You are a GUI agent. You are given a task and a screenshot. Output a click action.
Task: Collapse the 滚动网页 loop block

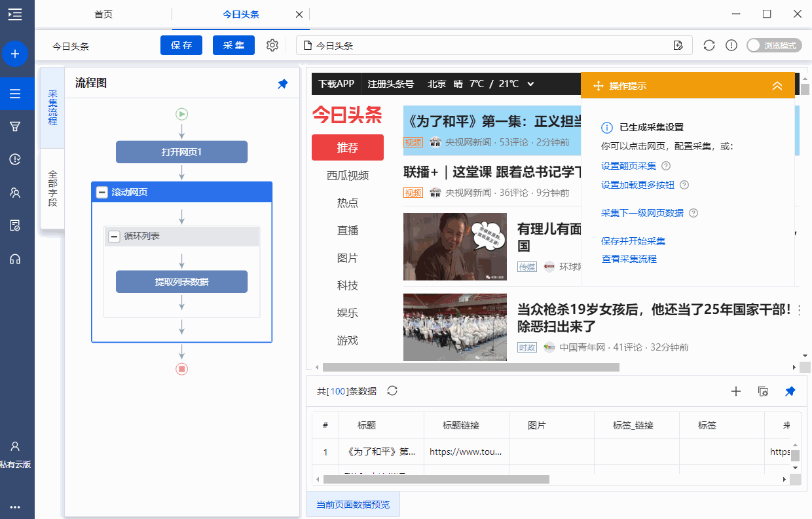[101, 192]
